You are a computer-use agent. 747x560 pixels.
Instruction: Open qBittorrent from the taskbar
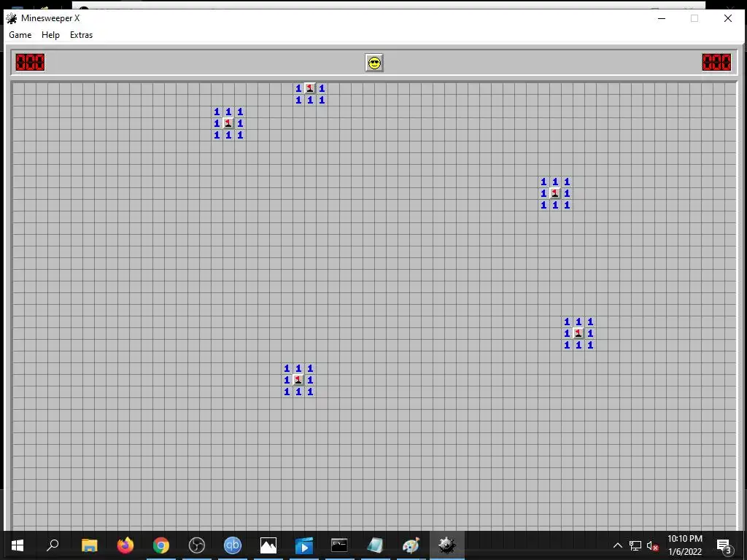233,545
